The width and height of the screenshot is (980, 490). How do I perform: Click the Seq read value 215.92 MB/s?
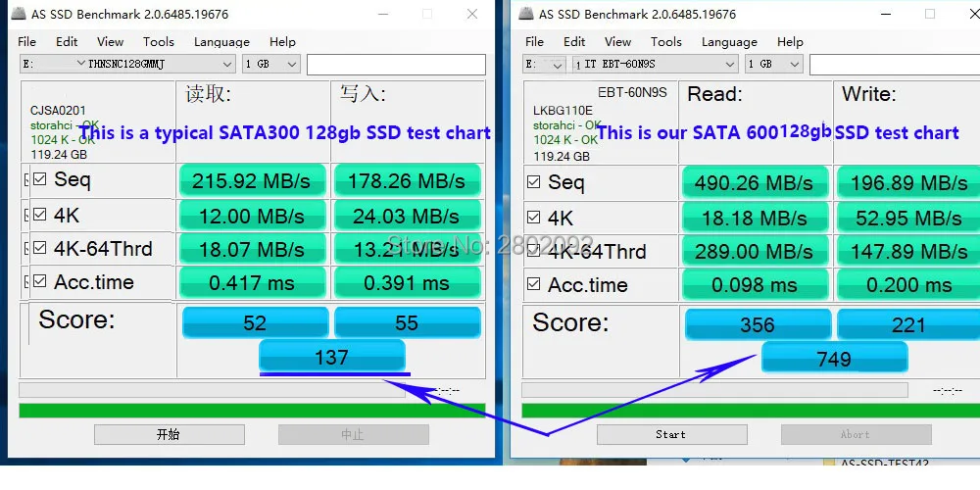pos(252,180)
